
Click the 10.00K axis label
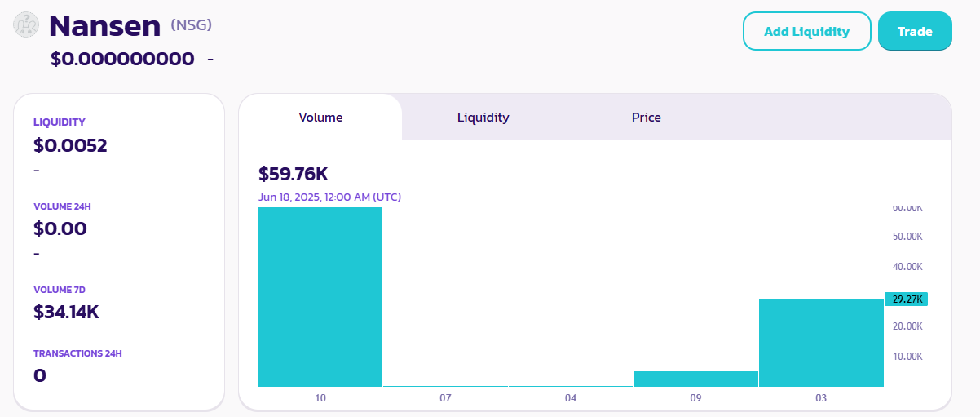click(x=907, y=357)
